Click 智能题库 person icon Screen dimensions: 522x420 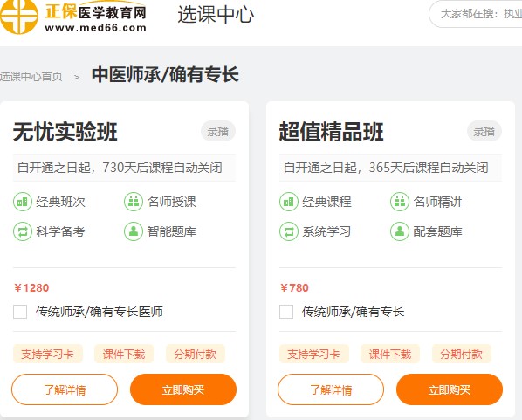point(134,231)
